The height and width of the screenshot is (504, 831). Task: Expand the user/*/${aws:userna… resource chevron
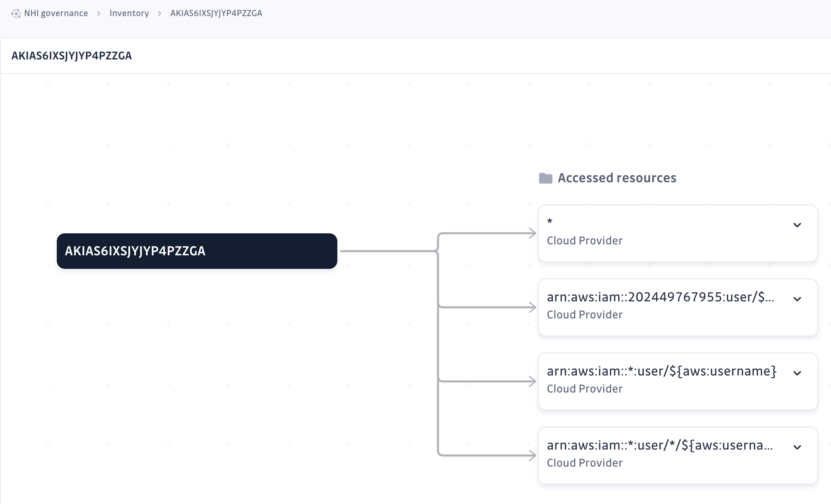coord(797,447)
